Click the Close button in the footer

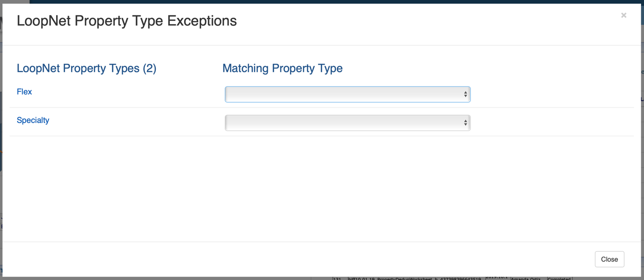pyautogui.click(x=609, y=259)
